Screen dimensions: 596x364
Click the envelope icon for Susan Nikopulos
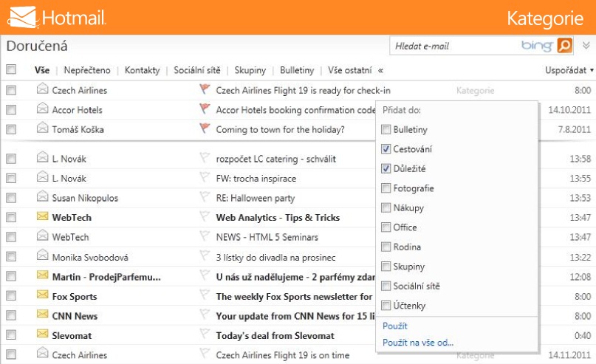click(43, 196)
